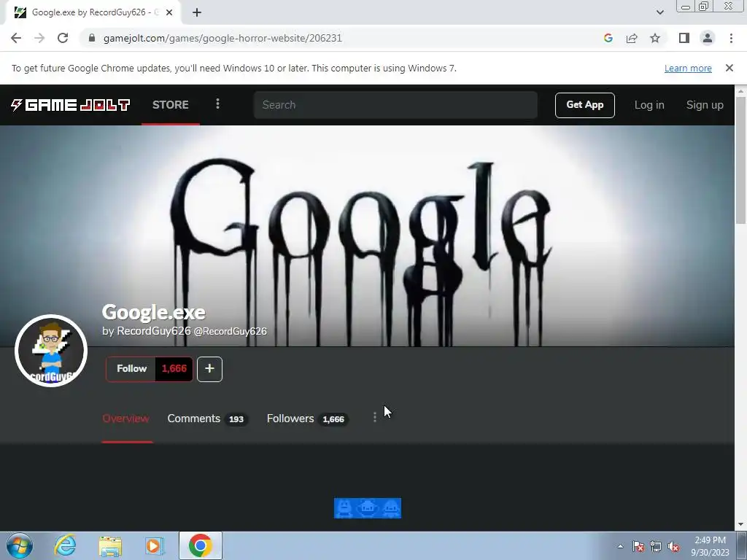Open the Log in link
The width and height of the screenshot is (747, 560).
pos(649,105)
